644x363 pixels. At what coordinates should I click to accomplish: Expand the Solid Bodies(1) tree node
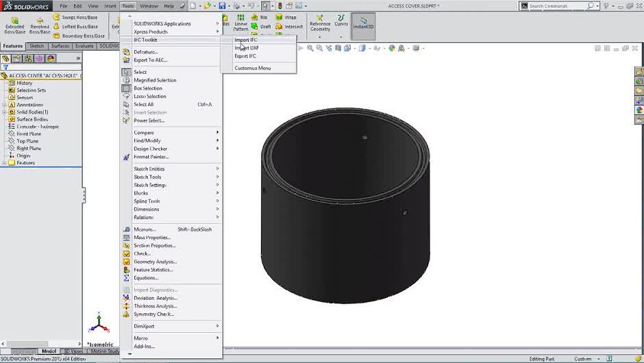tap(4, 112)
